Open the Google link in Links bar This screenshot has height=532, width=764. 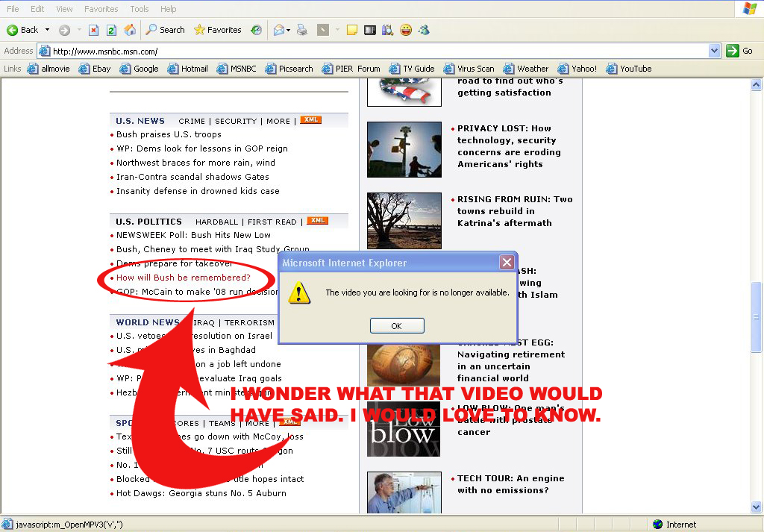(140, 69)
